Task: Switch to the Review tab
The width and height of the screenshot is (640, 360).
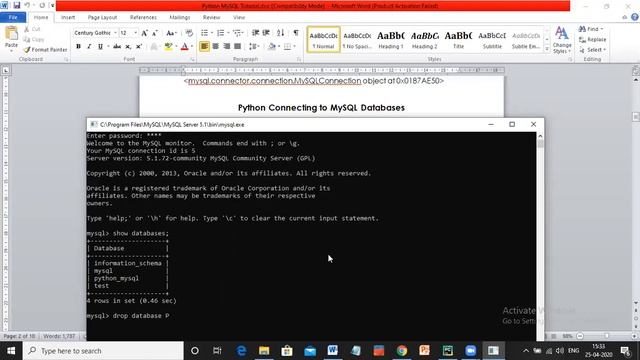Action: [x=211, y=17]
